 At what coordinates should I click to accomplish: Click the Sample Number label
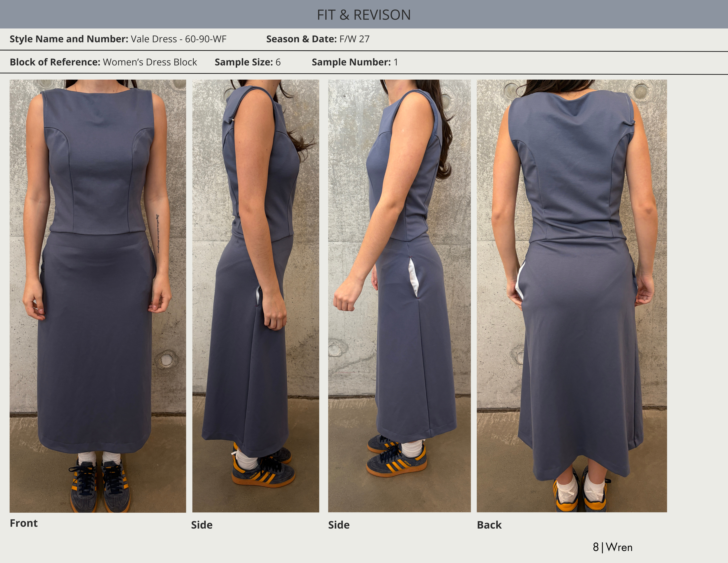[351, 62]
